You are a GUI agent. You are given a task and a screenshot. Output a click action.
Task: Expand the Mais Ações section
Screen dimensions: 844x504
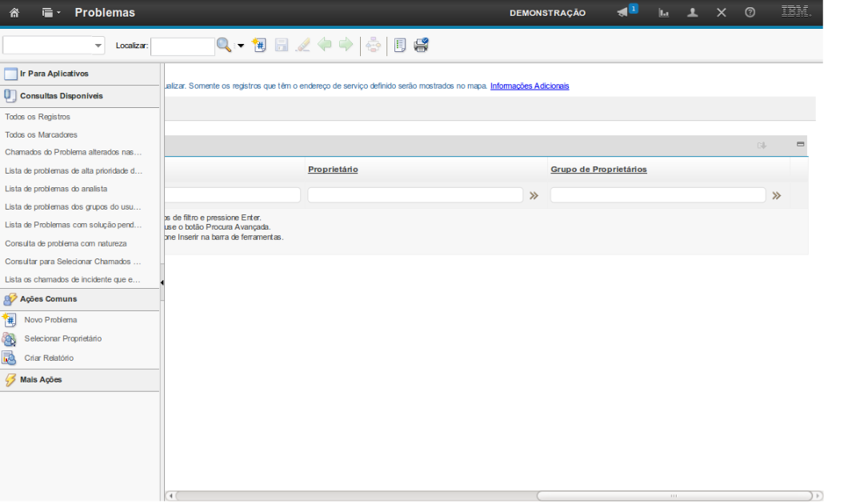pyautogui.click(x=41, y=380)
